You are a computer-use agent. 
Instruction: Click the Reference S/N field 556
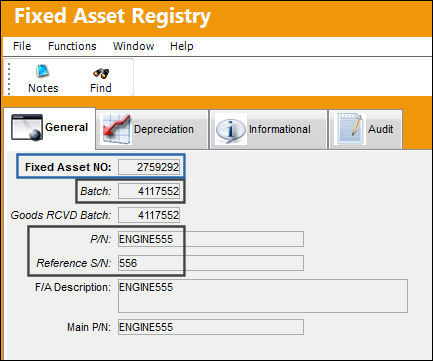tap(211, 263)
